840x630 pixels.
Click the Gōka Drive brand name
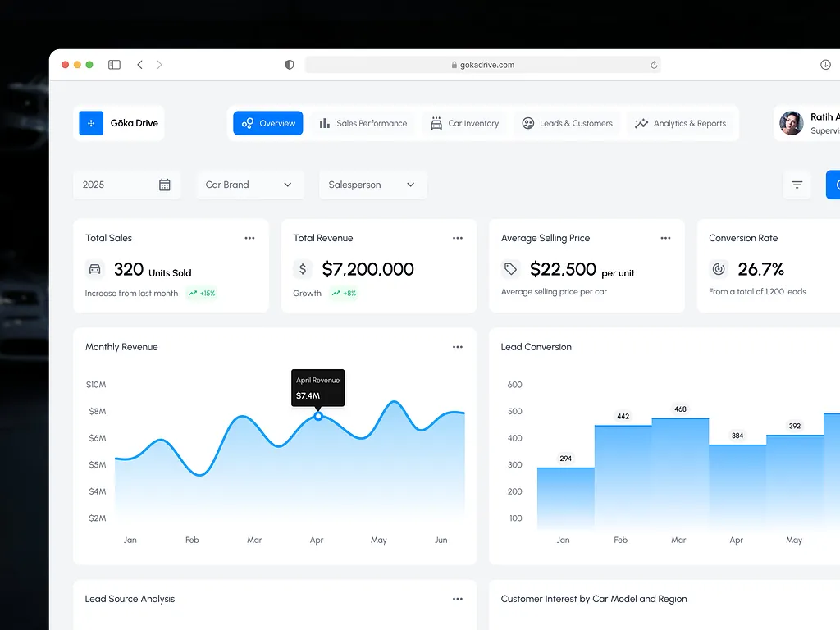pyautogui.click(x=135, y=123)
